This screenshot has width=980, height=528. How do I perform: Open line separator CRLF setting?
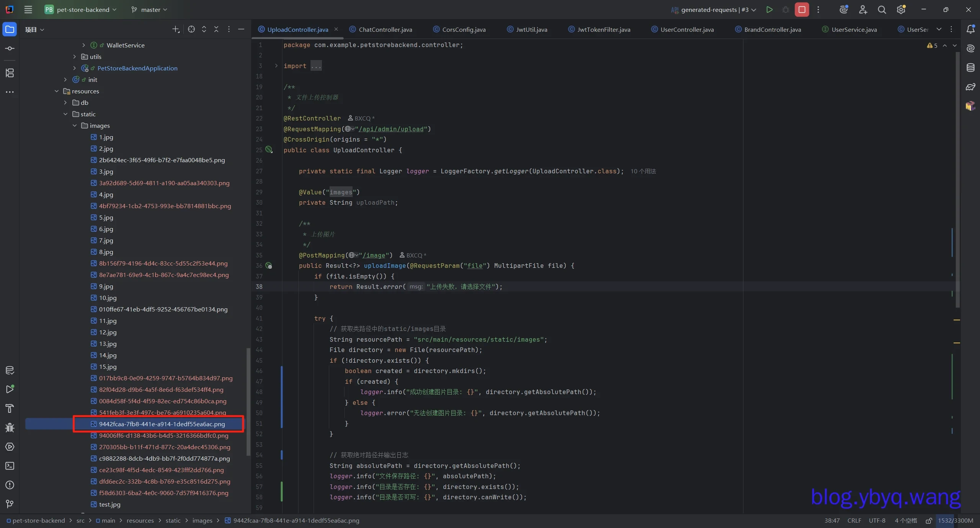pyautogui.click(x=854, y=521)
